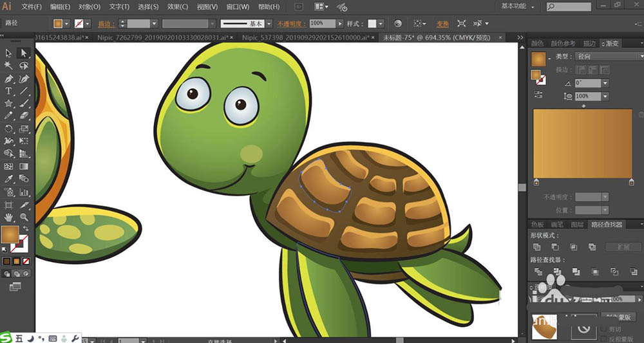Switch to Nipic_7262799 document tab

click(x=162, y=37)
